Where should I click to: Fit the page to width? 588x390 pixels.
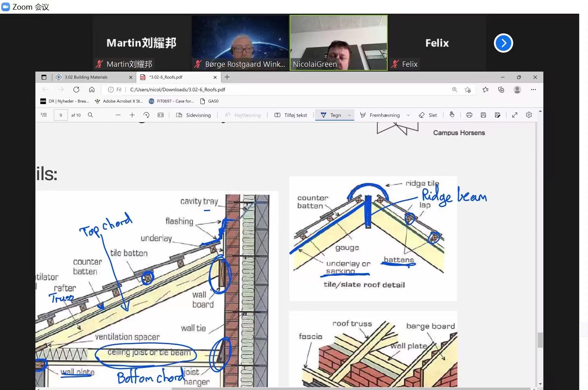[x=160, y=115]
